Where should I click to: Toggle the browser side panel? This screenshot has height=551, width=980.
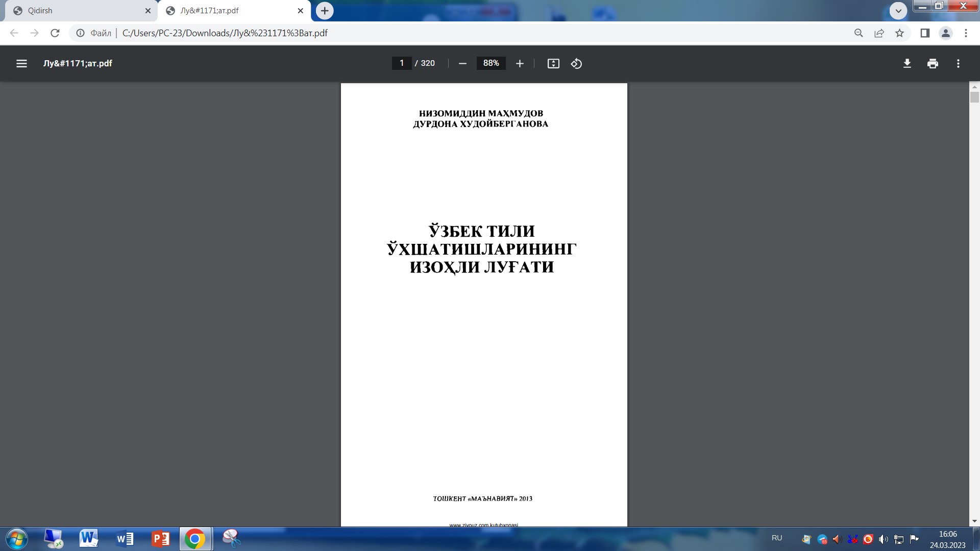[x=924, y=33]
